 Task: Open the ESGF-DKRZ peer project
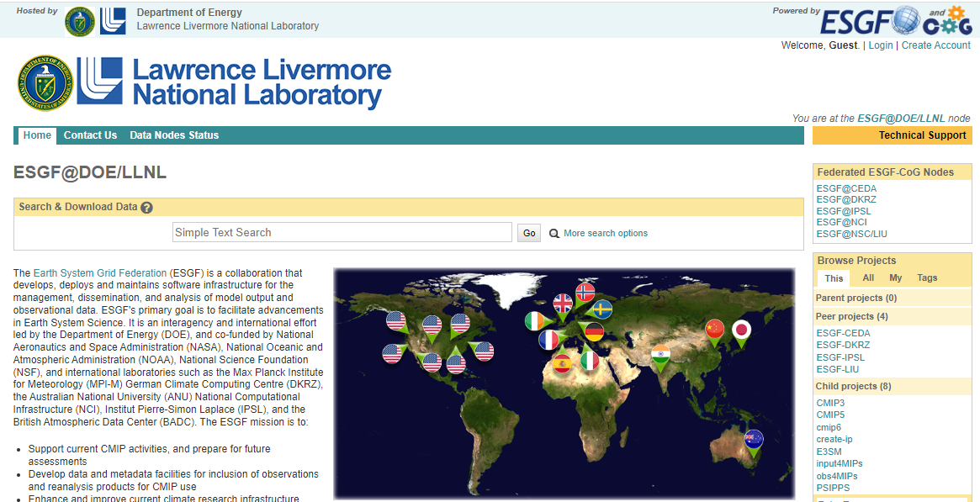pyautogui.click(x=843, y=346)
